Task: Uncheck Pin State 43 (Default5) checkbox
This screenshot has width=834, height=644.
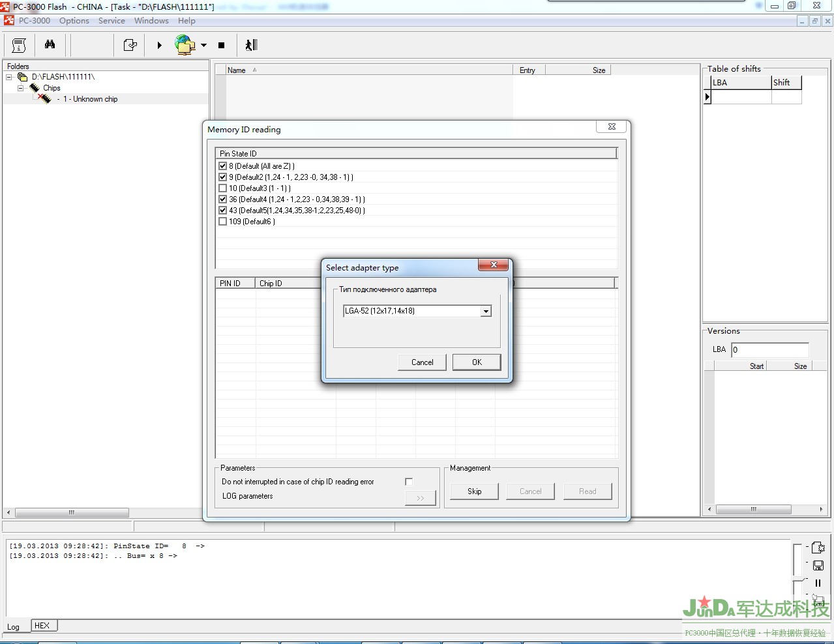Action: (222, 211)
